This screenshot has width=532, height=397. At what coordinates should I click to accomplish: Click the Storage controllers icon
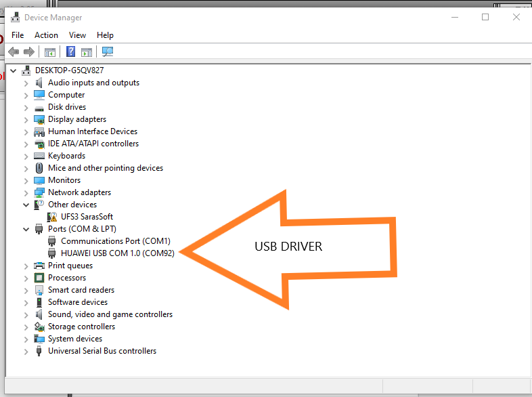39,327
